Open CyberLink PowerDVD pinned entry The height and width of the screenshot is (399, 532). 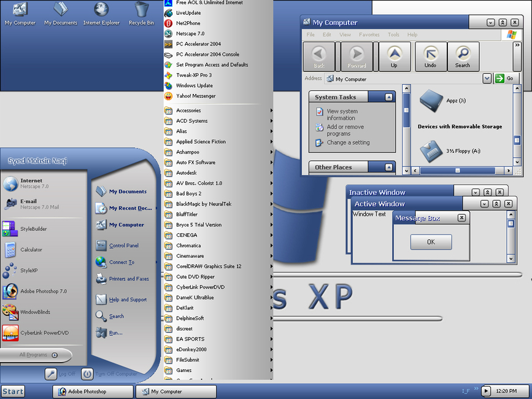[42, 333]
